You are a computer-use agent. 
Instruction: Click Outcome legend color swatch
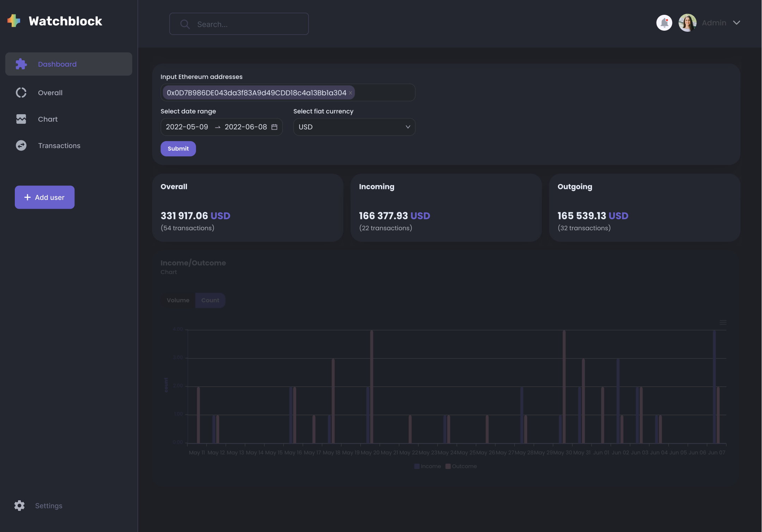[x=448, y=466]
